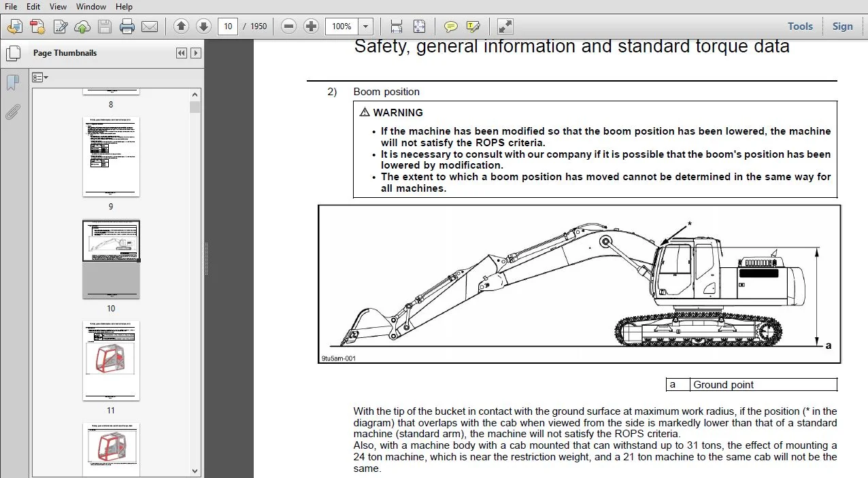Click the Create PDF toolbar icon

(x=37, y=27)
